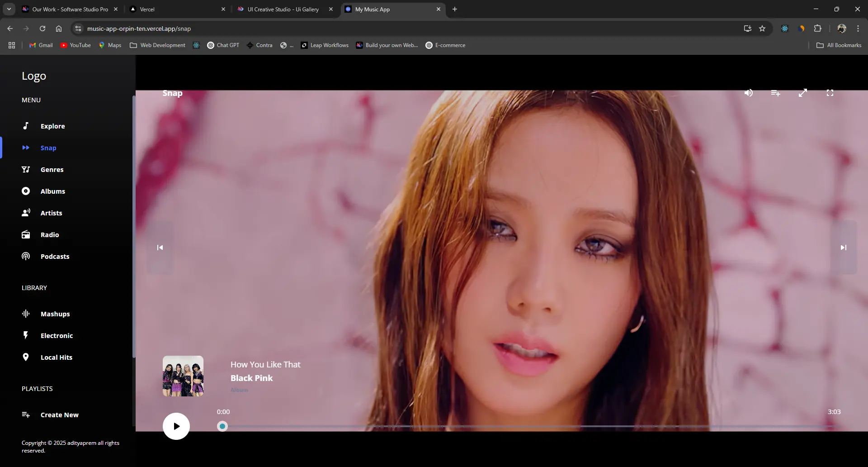This screenshot has width=868, height=467.
Task: Click the Build your own Web bookmark
Action: (387, 45)
